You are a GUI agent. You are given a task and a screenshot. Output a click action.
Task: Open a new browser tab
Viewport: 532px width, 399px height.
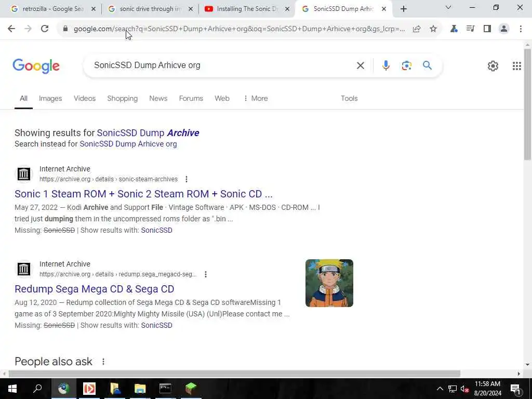pyautogui.click(x=403, y=9)
